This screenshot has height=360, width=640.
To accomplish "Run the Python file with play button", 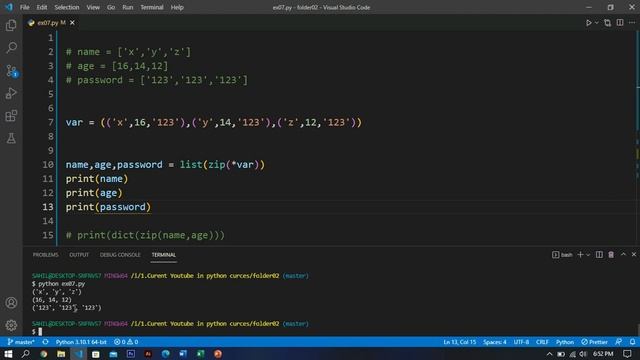I will coord(589,23).
